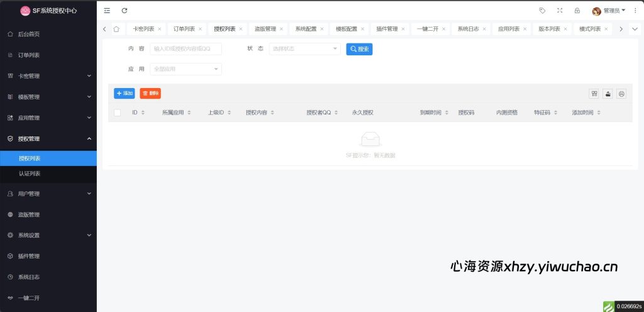Open the tab options dropdown chevron
Screen dimensions: 644x312
tap(635, 29)
